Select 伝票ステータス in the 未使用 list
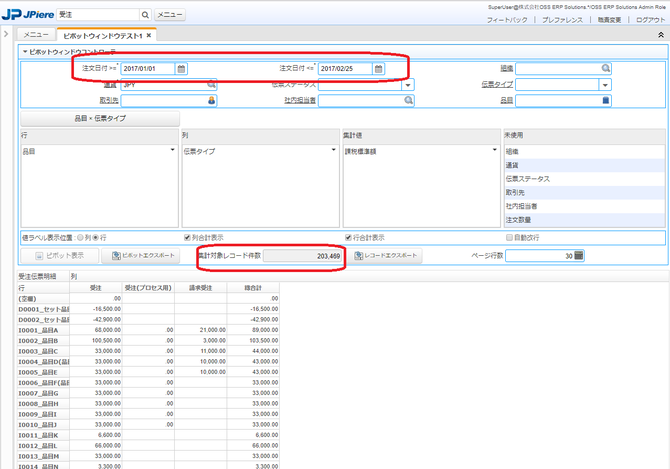 [x=584, y=179]
